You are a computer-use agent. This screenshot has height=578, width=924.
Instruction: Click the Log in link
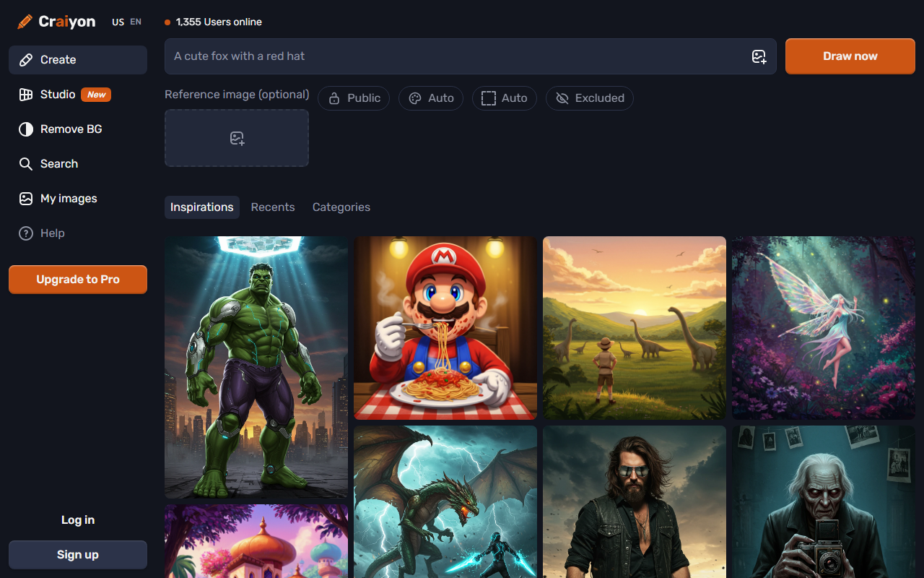tap(78, 520)
